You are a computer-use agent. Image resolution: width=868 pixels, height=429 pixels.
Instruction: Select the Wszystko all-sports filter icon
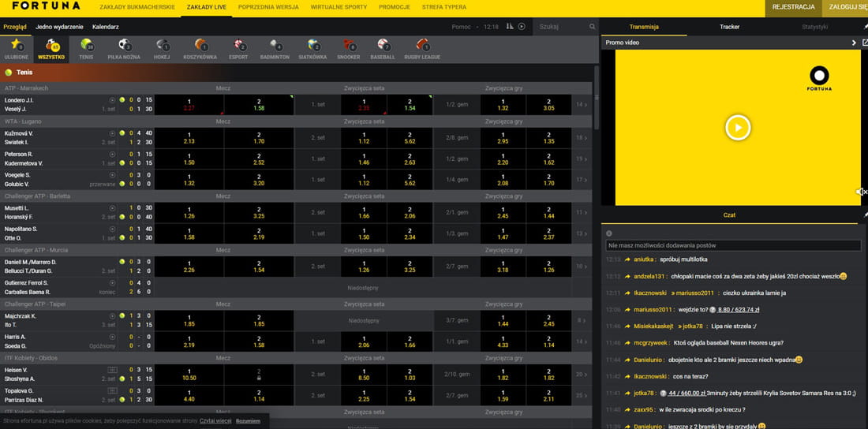51,49
